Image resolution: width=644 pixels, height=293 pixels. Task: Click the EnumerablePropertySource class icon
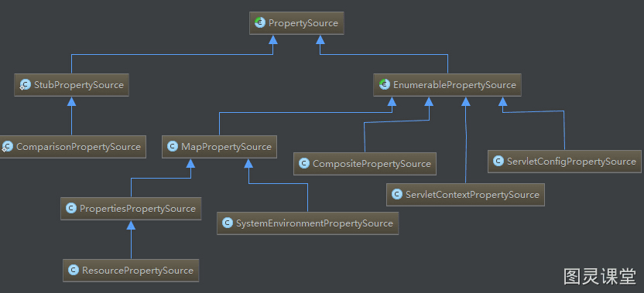click(385, 85)
